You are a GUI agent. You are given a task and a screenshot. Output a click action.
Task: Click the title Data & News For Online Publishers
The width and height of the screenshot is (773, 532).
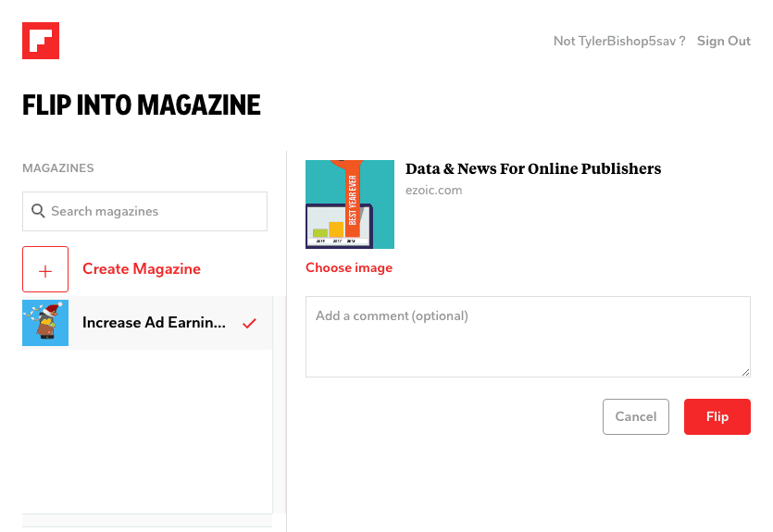click(533, 168)
